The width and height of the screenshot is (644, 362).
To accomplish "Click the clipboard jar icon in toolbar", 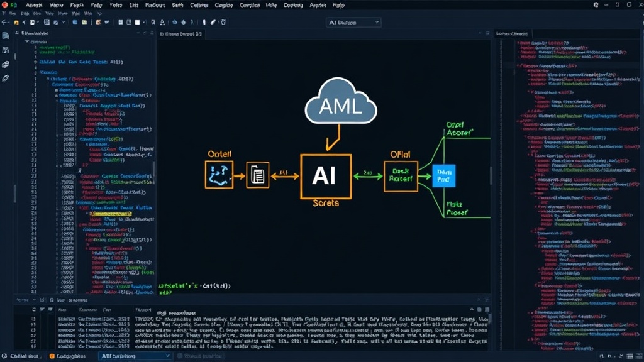I will click(x=223, y=22).
